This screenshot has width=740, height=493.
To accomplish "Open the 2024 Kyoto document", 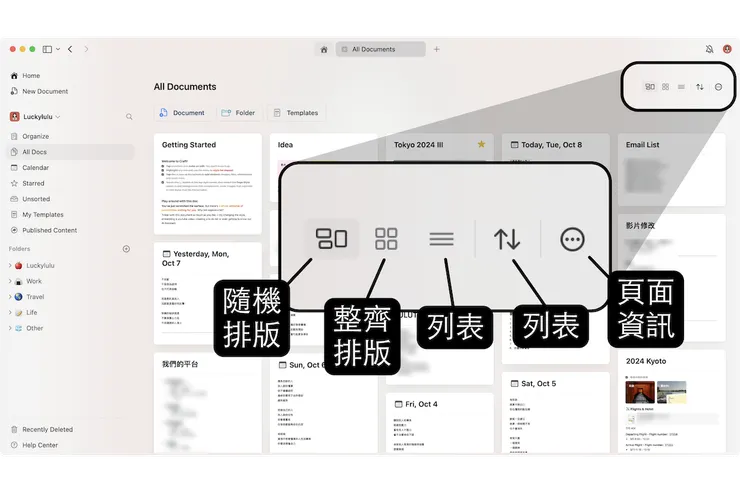I will click(x=672, y=402).
